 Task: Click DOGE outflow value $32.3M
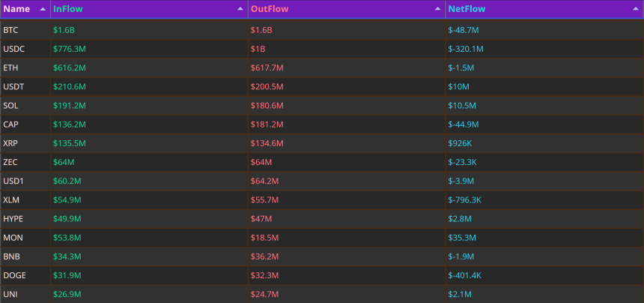point(264,275)
